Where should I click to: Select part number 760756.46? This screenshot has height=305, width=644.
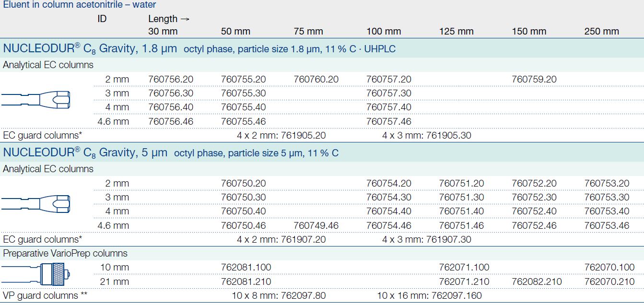coord(171,121)
